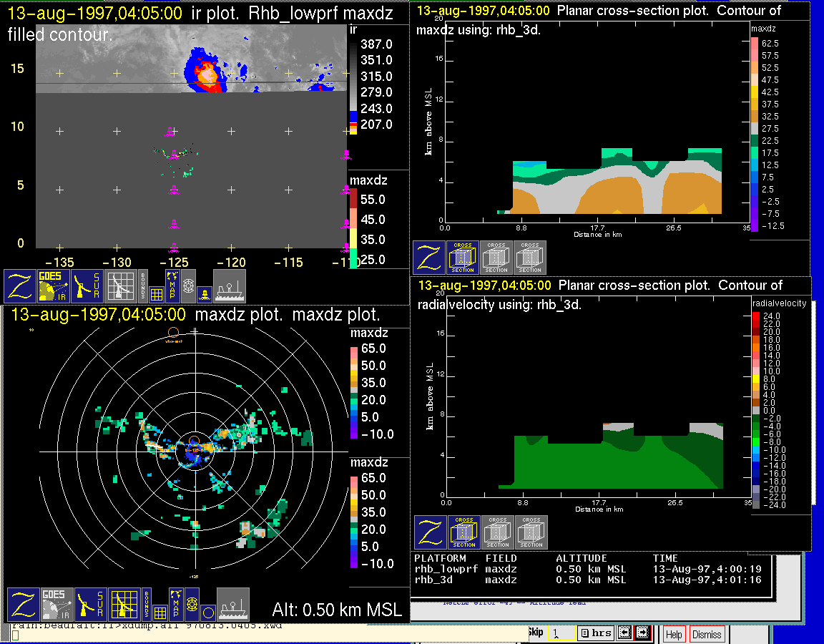Click the GOES IR satellite icon in the ir plot
The height and width of the screenshot is (644, 824).
[54, 286]
